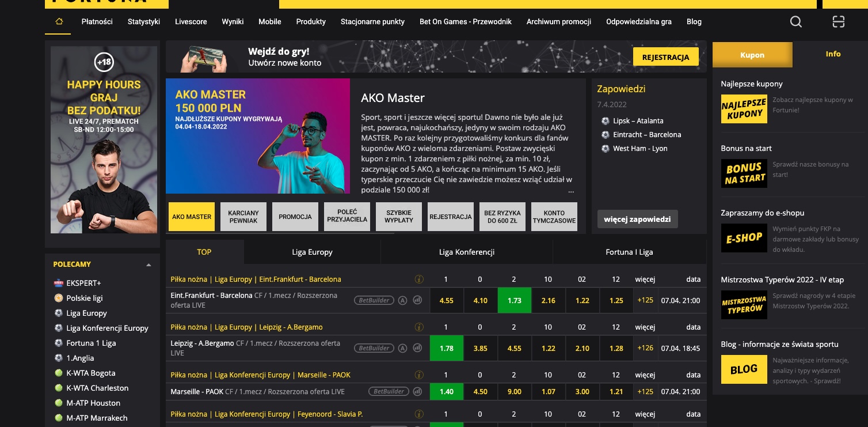
Task: Open info icon for Marseille - PAOK header
Action: (x=419, y=375)
